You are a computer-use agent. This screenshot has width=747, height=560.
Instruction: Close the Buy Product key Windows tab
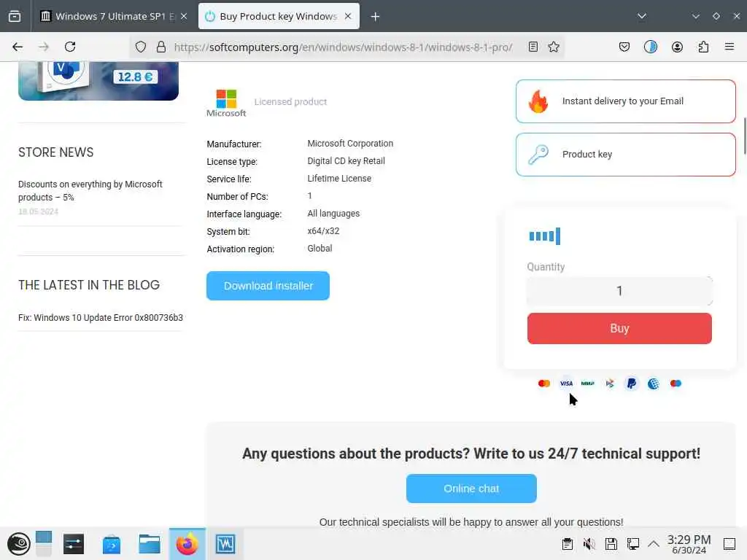click(x=348, y=16)
